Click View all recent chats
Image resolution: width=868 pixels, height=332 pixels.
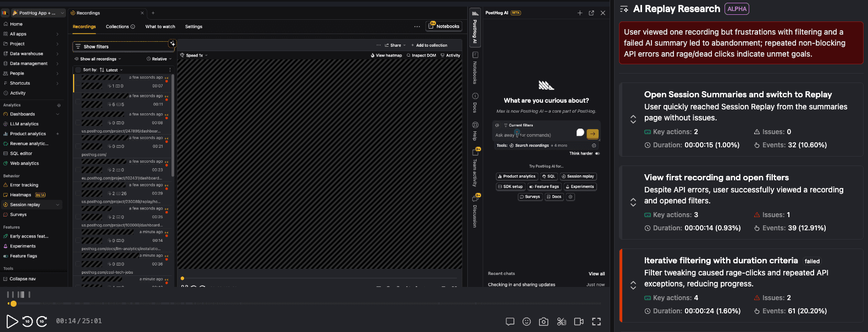(x=596, y=274)
